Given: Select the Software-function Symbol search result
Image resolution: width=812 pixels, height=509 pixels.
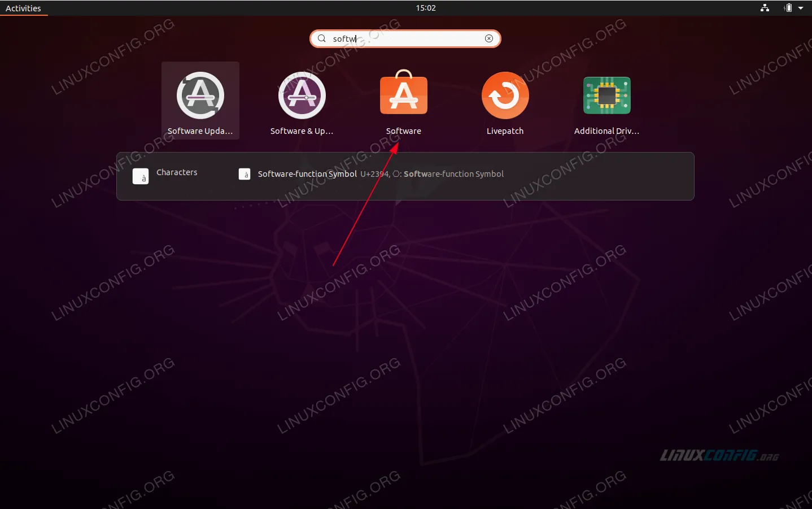Looking at the screenshot, I should [307, 173].
